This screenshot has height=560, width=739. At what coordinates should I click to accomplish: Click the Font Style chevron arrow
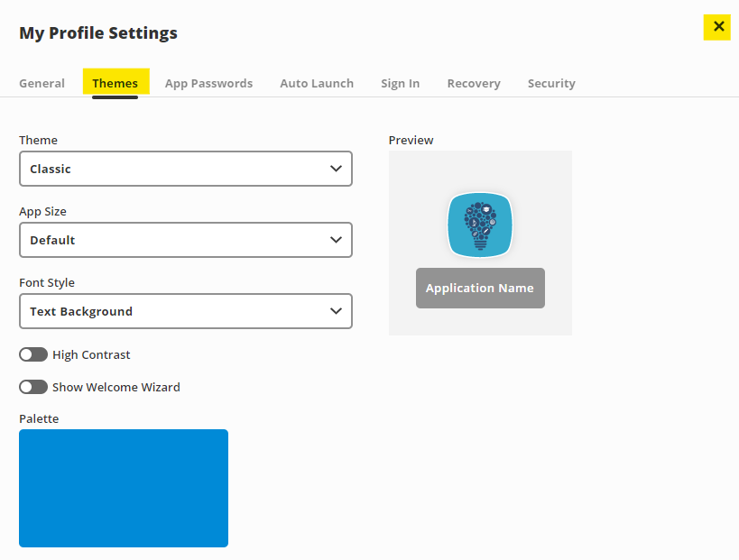coord(336,311)
